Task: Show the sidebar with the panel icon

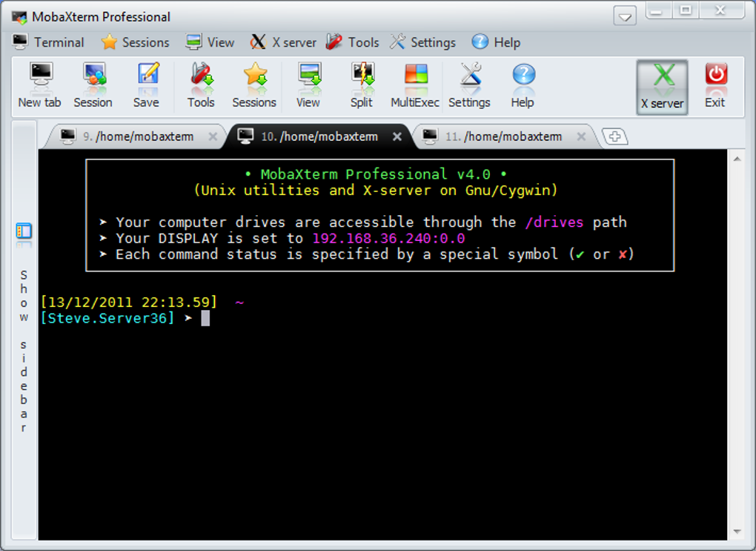Action: tap(24, 231)
